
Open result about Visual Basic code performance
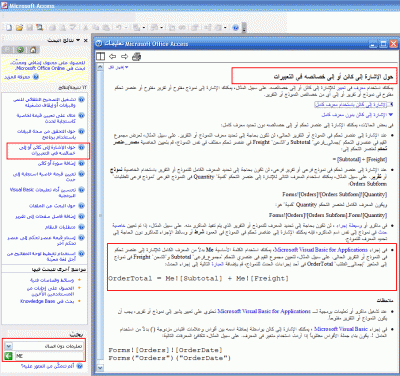pos(43,192)
